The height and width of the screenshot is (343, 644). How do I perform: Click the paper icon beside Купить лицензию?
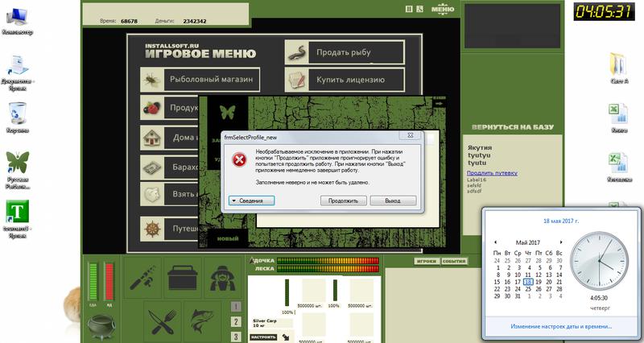point(297,80)
